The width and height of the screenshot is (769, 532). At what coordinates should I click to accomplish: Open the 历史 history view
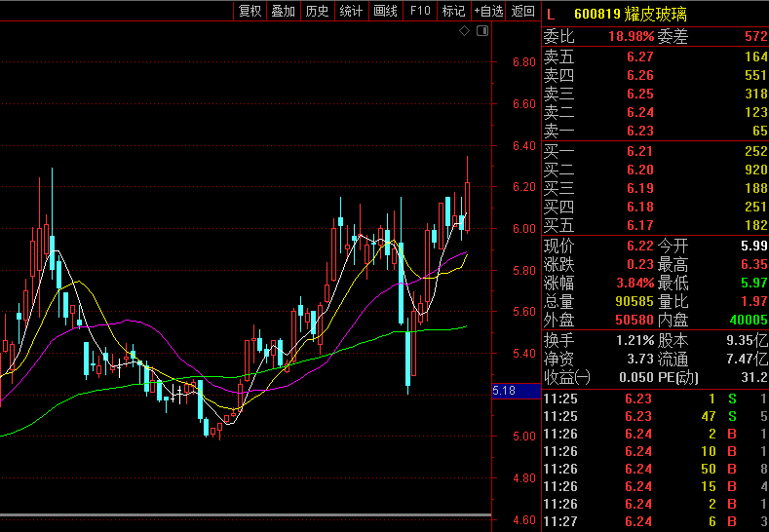pos(317,11)
